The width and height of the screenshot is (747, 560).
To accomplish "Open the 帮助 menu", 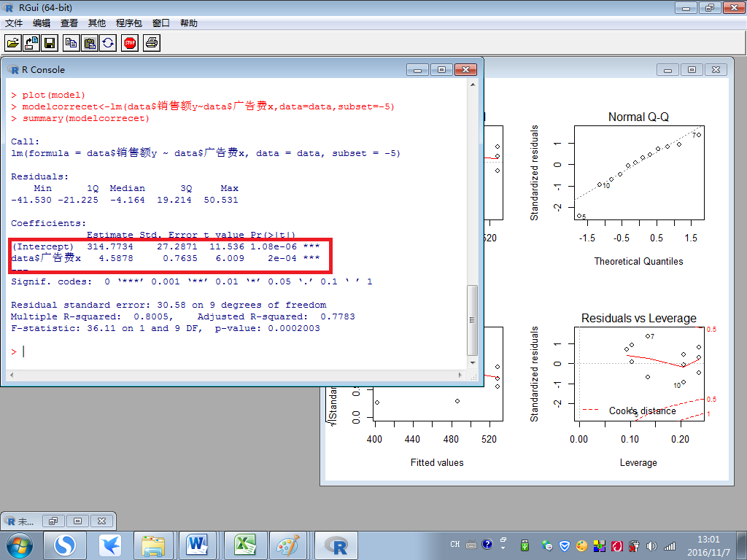I will [x=188, y=23].
